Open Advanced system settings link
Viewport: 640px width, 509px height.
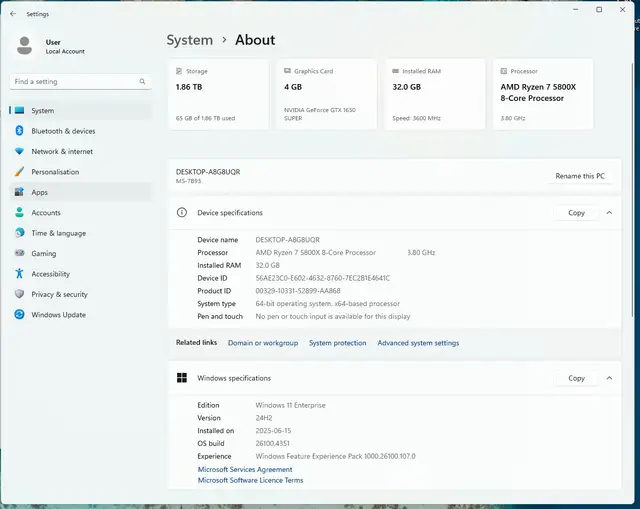tap(418, 343)
